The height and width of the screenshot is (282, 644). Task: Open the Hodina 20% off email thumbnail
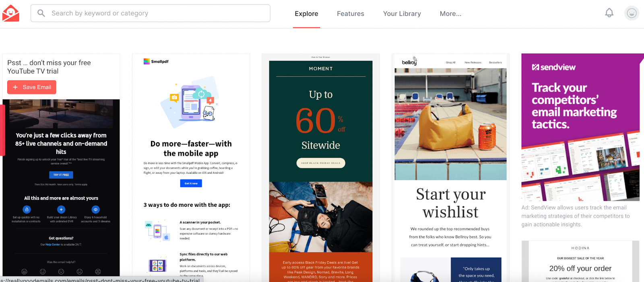(x=580, y=261)
